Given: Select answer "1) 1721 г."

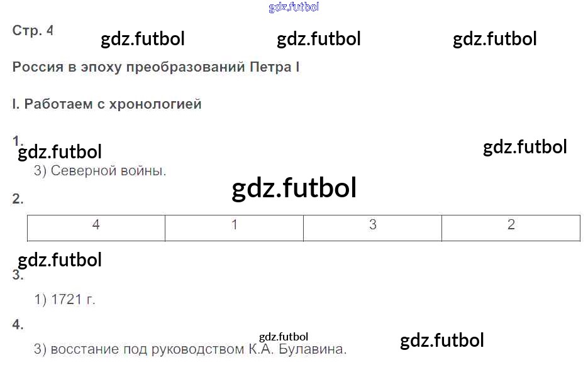Looking at the screenshot, I should (65, 300).
